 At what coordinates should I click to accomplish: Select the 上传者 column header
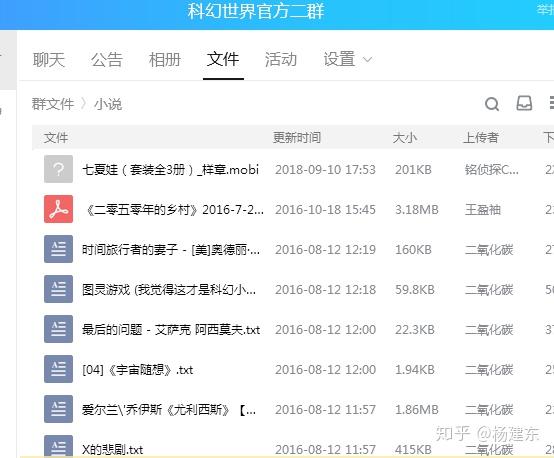tap(481, 137)
